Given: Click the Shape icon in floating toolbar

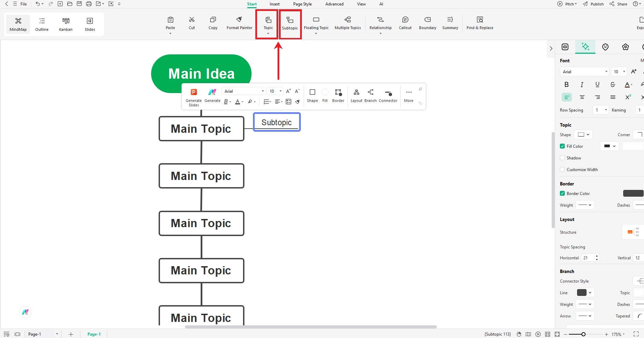Looking at the screenshot, I should tap(312, 92).
